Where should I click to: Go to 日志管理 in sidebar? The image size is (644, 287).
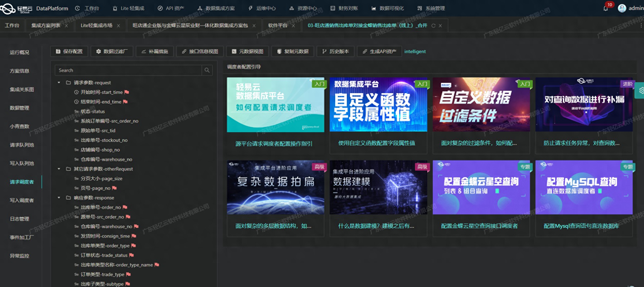(20, 219)
